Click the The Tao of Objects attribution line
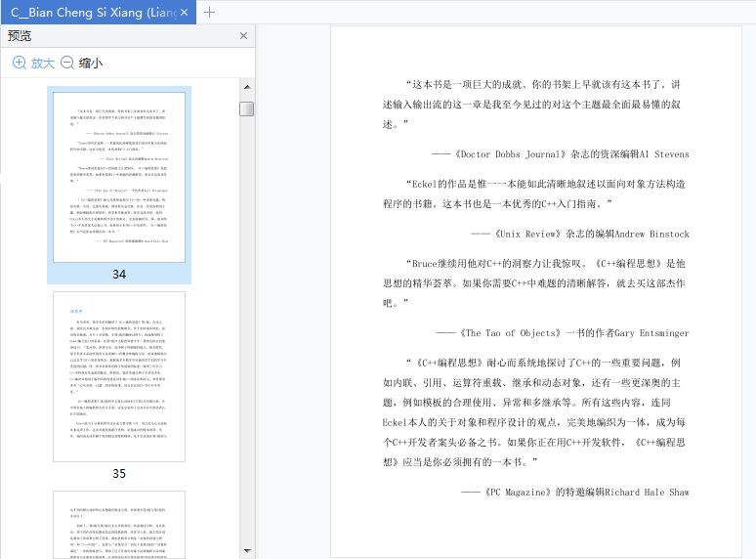Screen dimensions: 756x559 (x=563, y=333)
